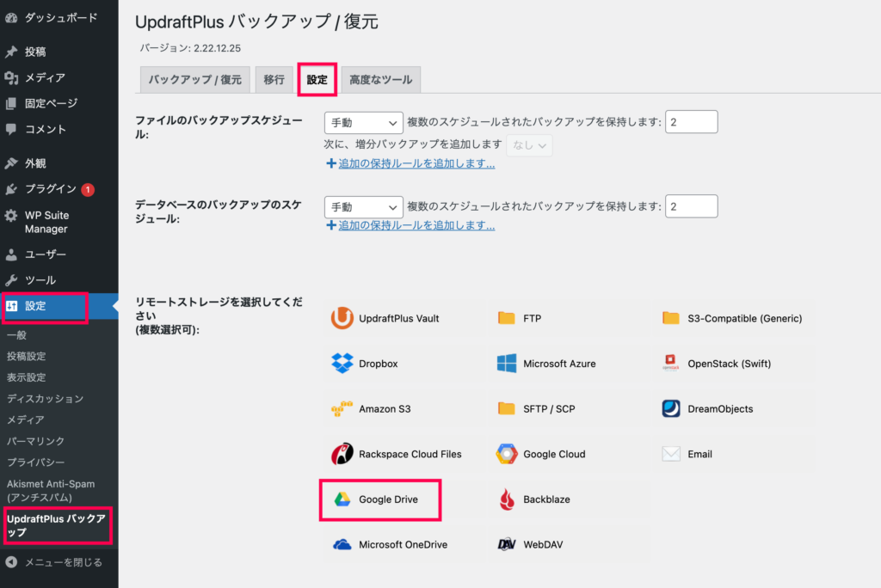
Task: Click the ユーザー person icon
Action: click(11, 255)
